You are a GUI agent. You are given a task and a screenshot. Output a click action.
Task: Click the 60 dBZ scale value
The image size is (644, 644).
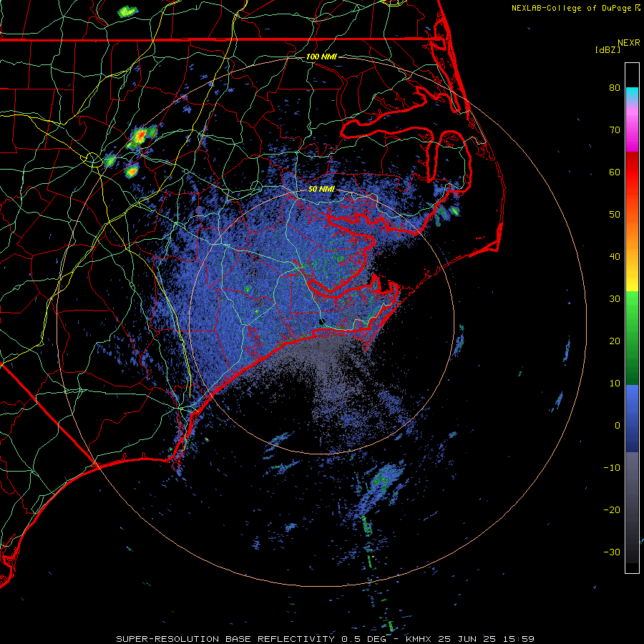615,172
